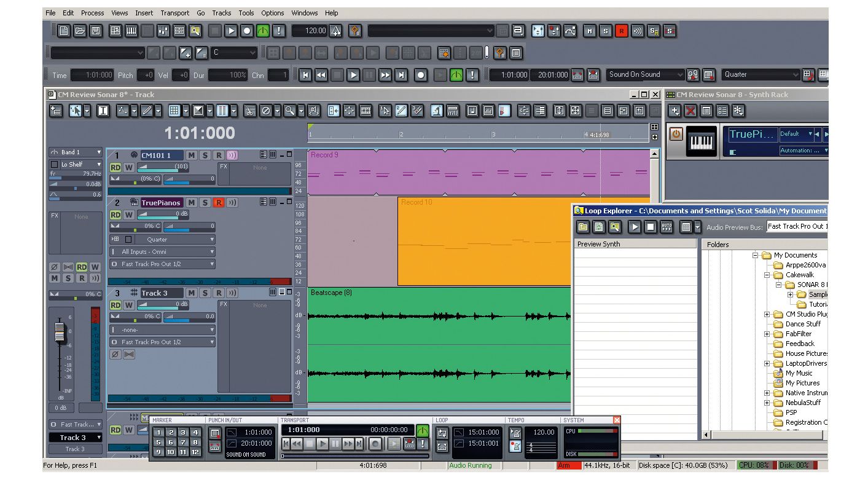Open the Loop Explorer magnifier icon in top toolbar
Image resolution: width=868 pixels, height=488 pixels.
point(195,30)
